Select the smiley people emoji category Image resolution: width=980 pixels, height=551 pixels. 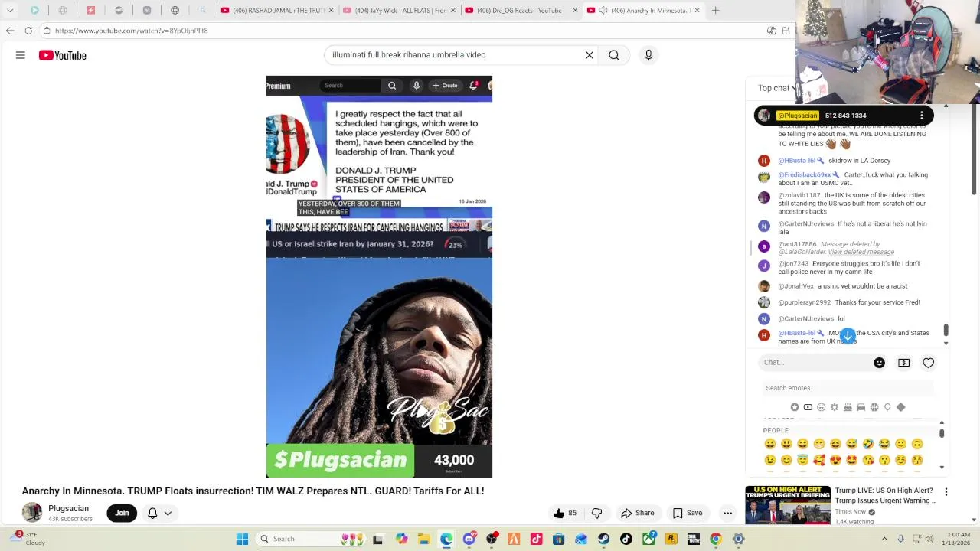tap(822, 407)
